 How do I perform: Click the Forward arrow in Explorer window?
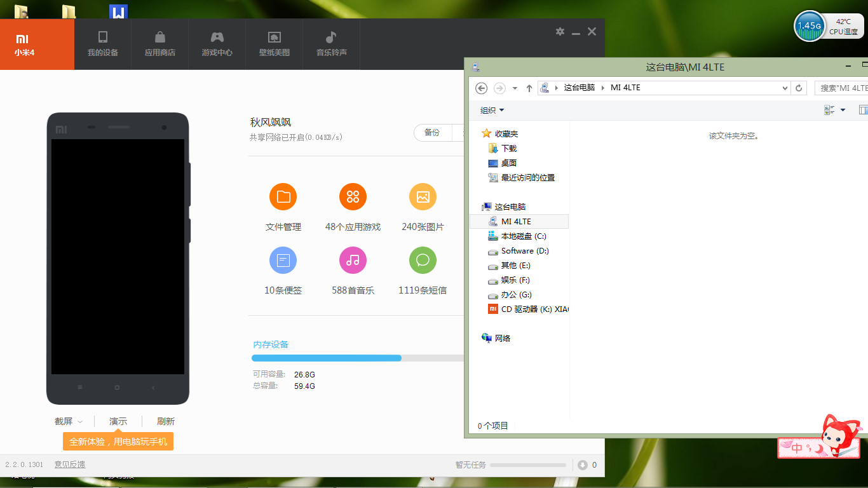click(500, 88)
